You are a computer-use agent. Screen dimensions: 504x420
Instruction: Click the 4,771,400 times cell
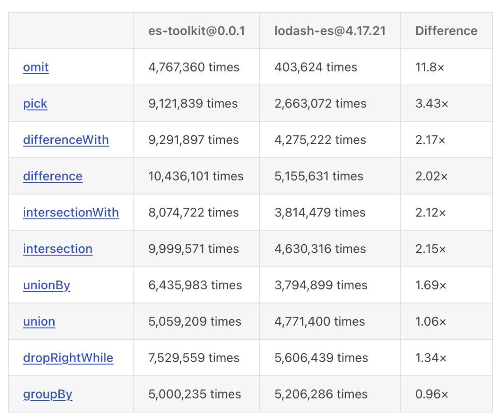(x=330, y=322)
